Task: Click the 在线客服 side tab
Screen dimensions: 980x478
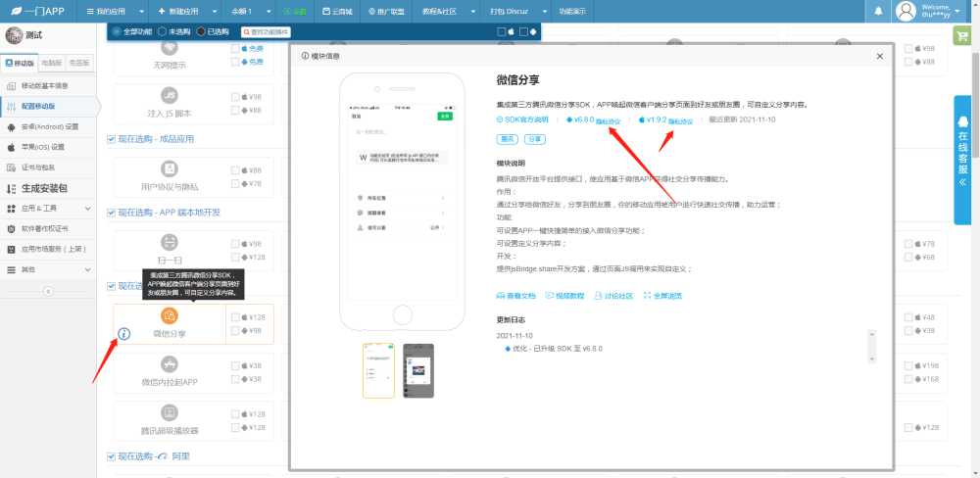Action: point(962,160)
